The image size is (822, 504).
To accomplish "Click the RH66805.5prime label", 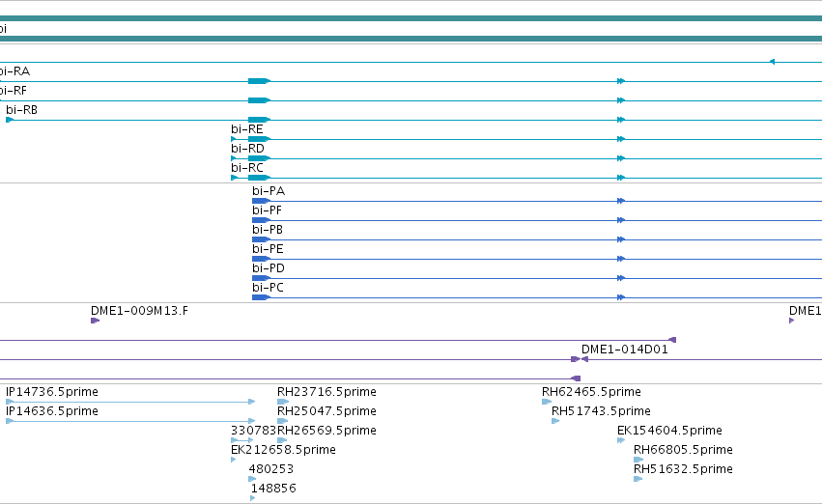I will (x=683, y=450).
